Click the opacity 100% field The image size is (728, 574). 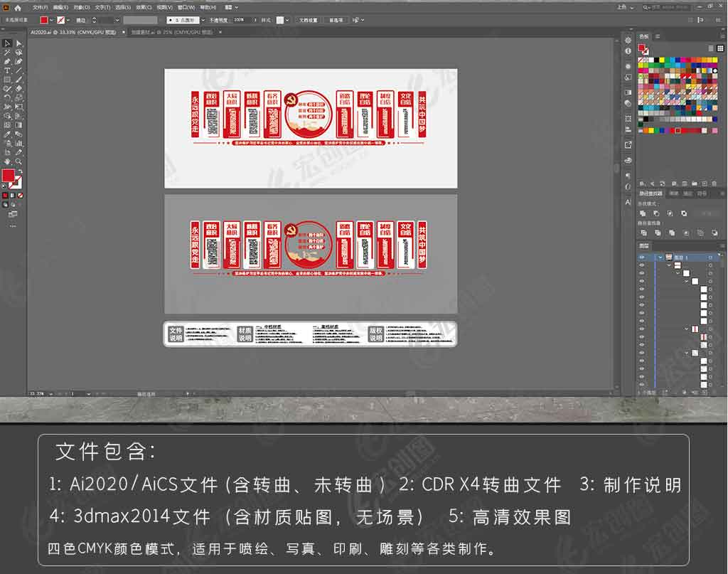click(x=242, y=20)
